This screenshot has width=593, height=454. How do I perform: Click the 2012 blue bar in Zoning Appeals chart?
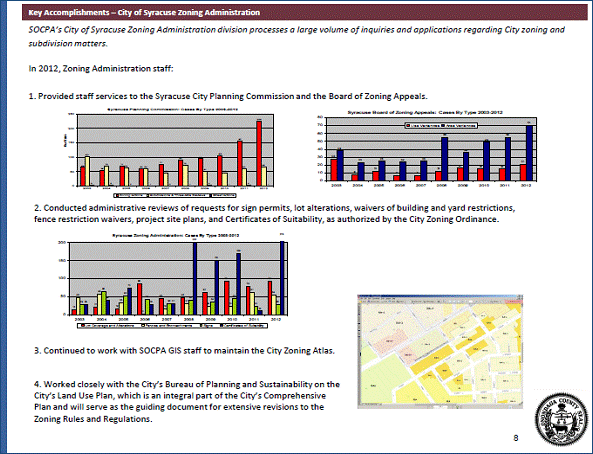click(x=529, y=153)
